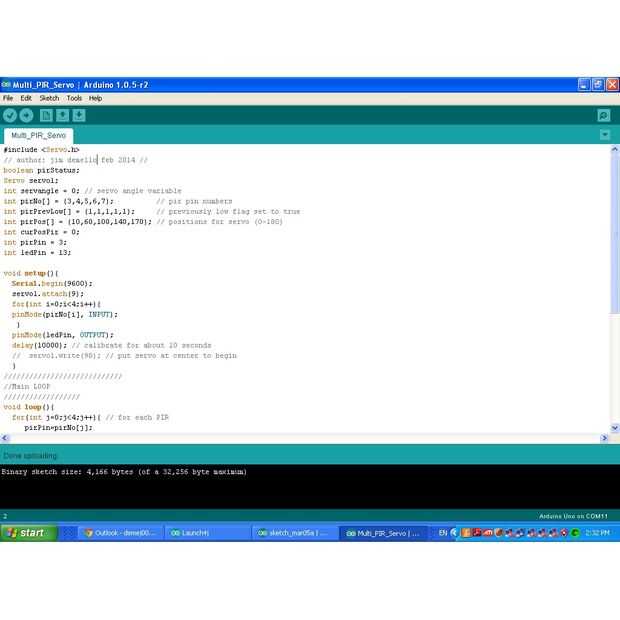Switch to sketch_mar05a taskbar window

pyautogui.click(x=295, y=533)
